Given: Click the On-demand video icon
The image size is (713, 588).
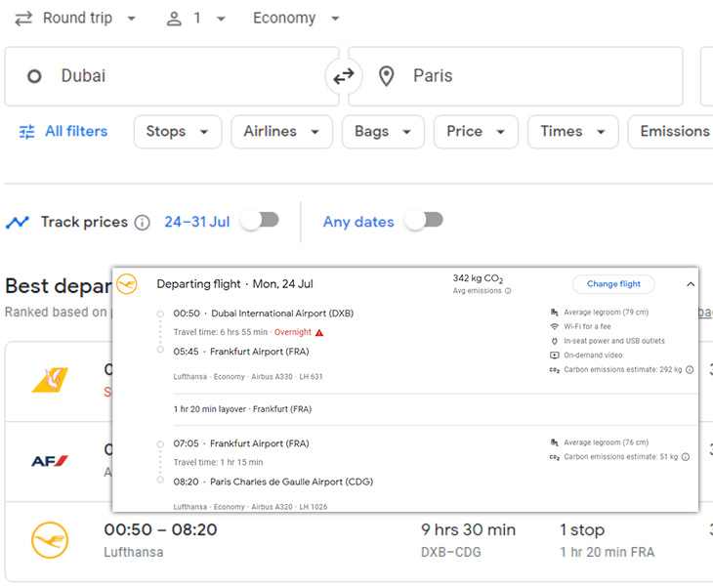Looking at the screenshot, I should click(x=555, y=356).
